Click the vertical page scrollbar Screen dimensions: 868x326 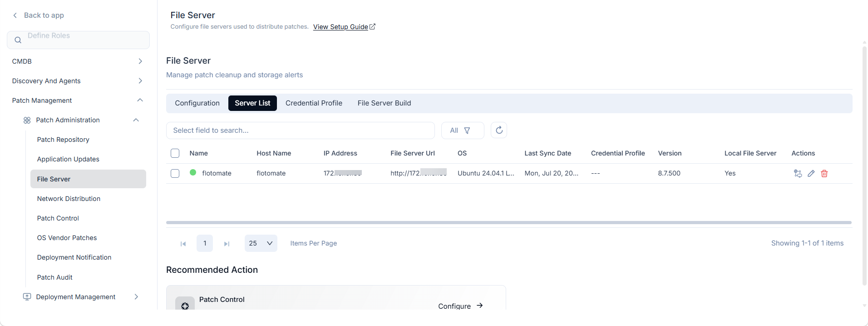864,166
